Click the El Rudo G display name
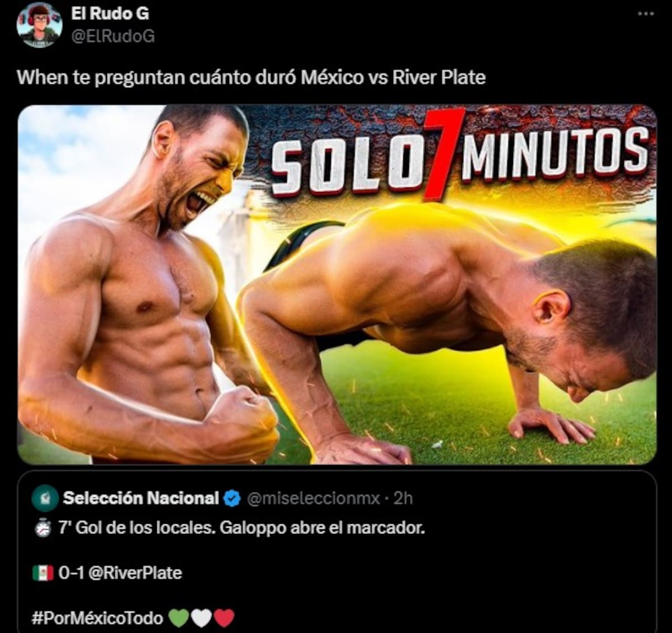The width and height of the screenshot is (672, 633). tap(110, 13)
